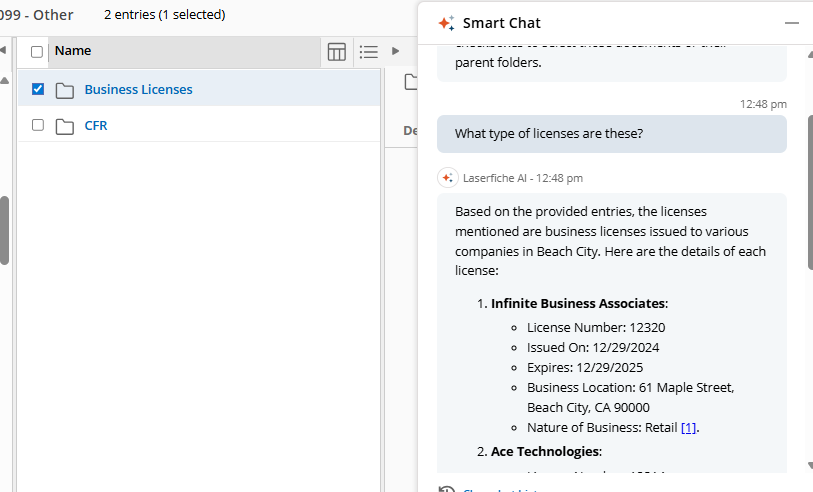Open citation [1] reference link
This screenshot has height=492, width=813.
click(689, 428)
